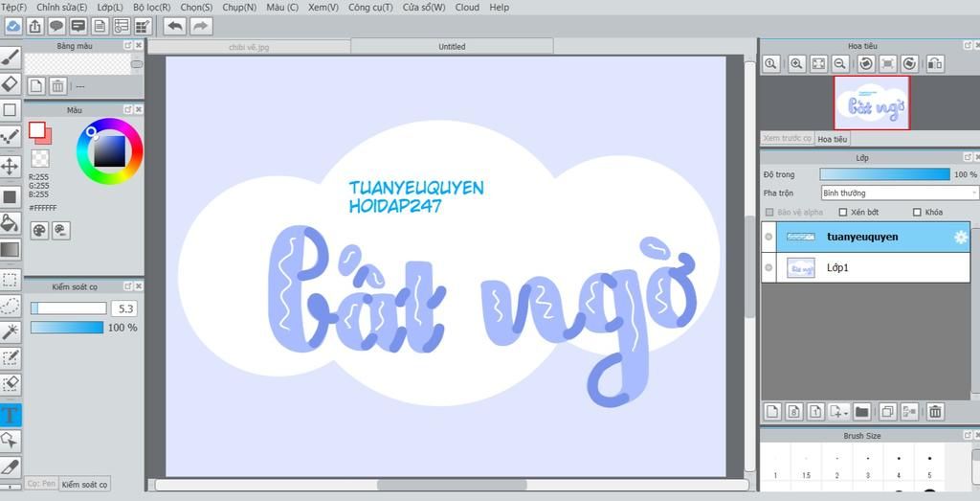Flip canvas view in navigator

(935, 63)
